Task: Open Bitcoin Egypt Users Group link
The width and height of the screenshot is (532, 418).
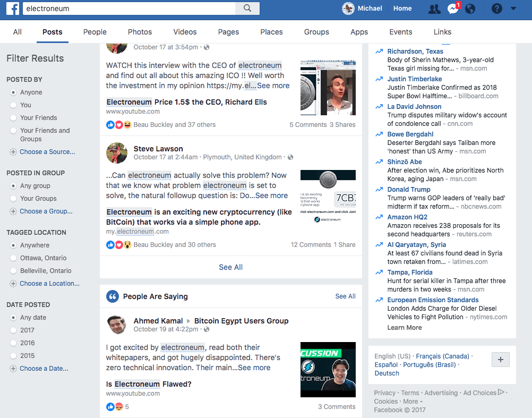Action: [x=241, y=321]
